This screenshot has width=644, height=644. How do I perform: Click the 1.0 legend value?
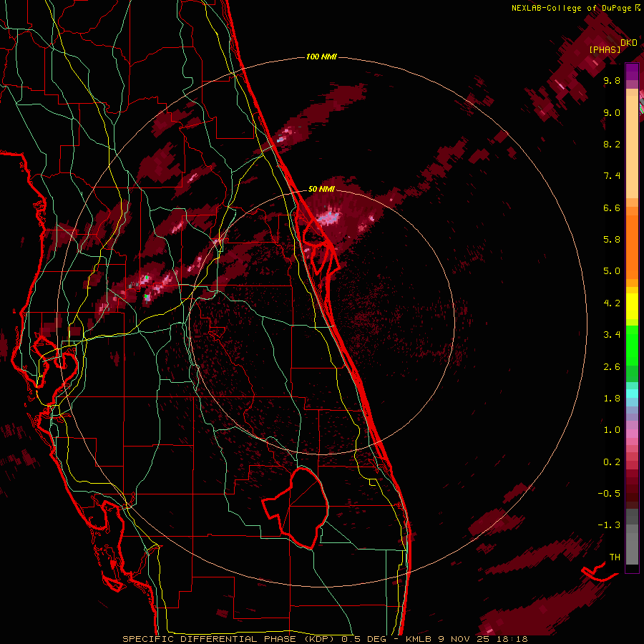[612, 430]
